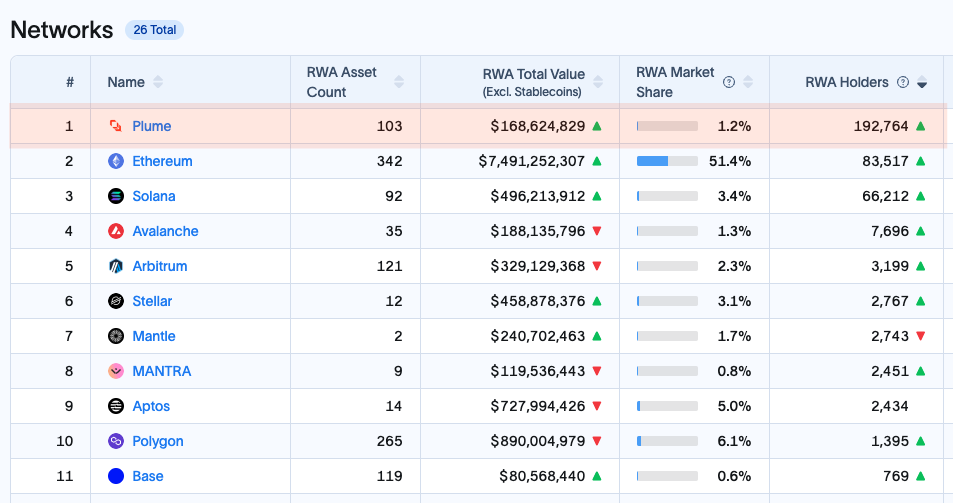
Task: Sort by RWA Total Value arrows
Action: (598, 82)
